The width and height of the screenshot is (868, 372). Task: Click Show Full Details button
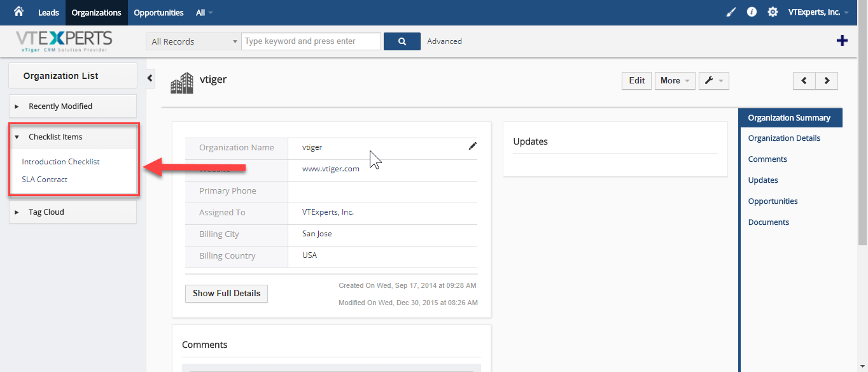(x=227, y=294)
